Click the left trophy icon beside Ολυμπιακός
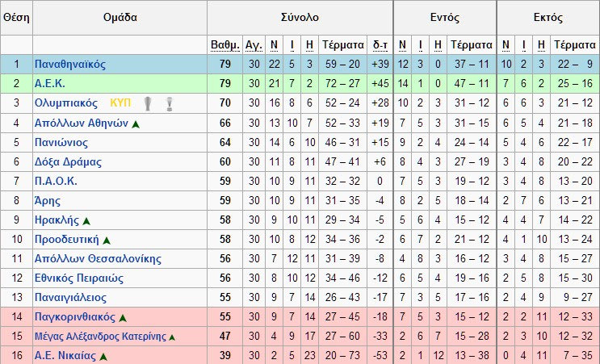The image size is (600, 364). (x=147, y=103)
